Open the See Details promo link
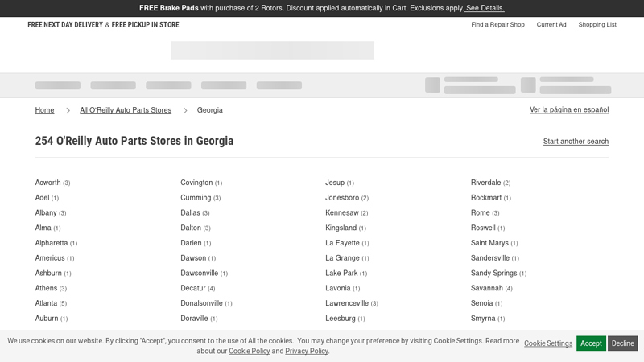The height and width of the screenshot is (362, 644). coord(485,8)
